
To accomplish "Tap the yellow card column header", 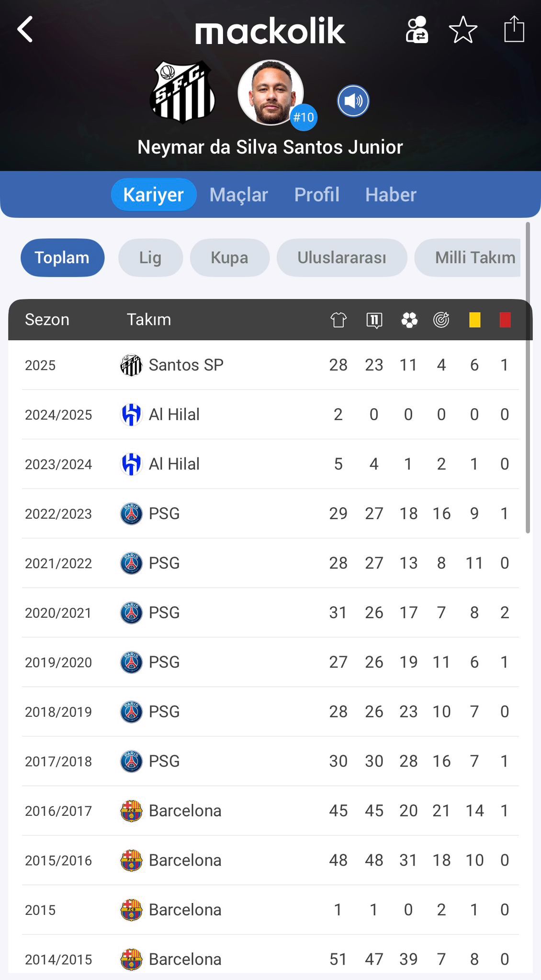I will tap(474, 320).
